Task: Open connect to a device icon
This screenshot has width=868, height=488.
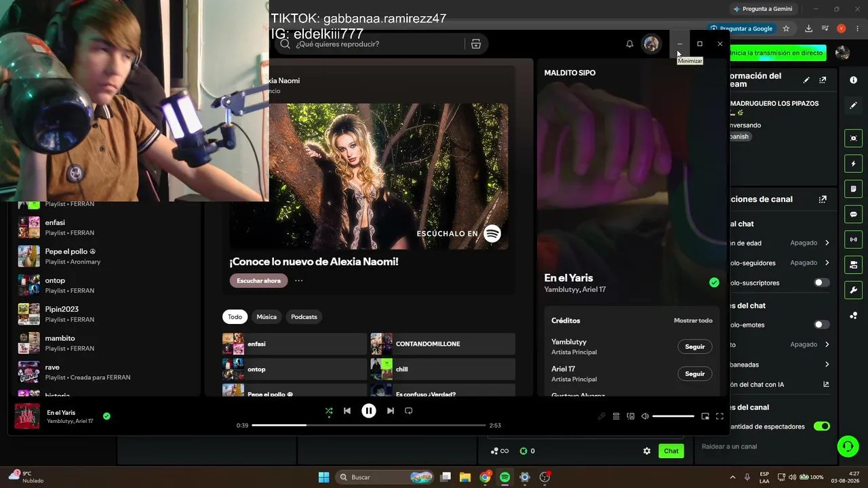Action: [631, 416]
